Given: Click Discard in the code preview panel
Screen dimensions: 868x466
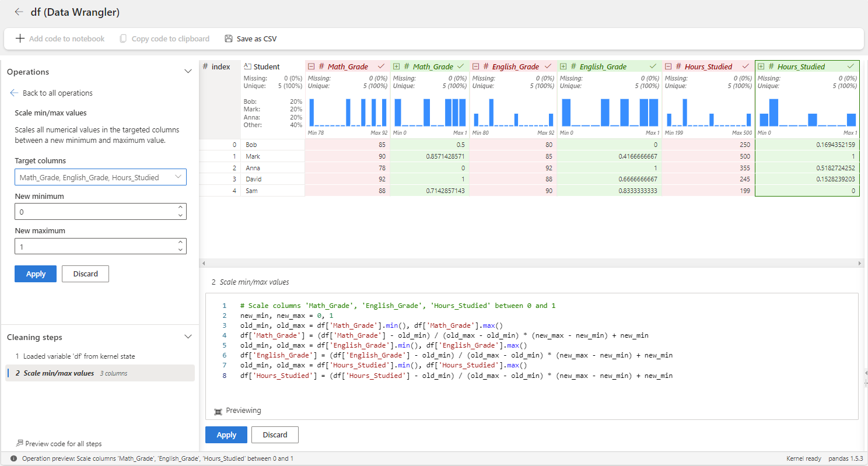Looking at the screenshot, I should 274,435.
